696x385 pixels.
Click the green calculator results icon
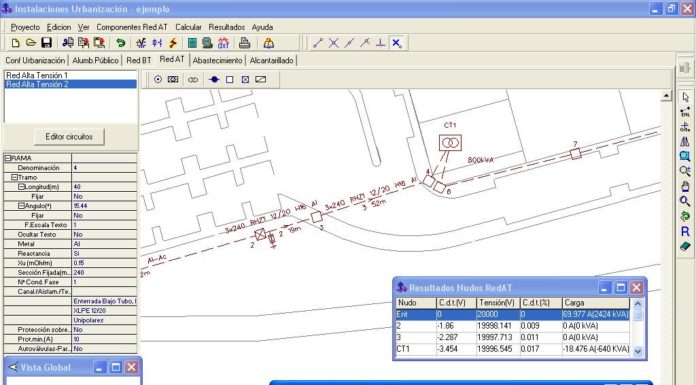(192, 43)
